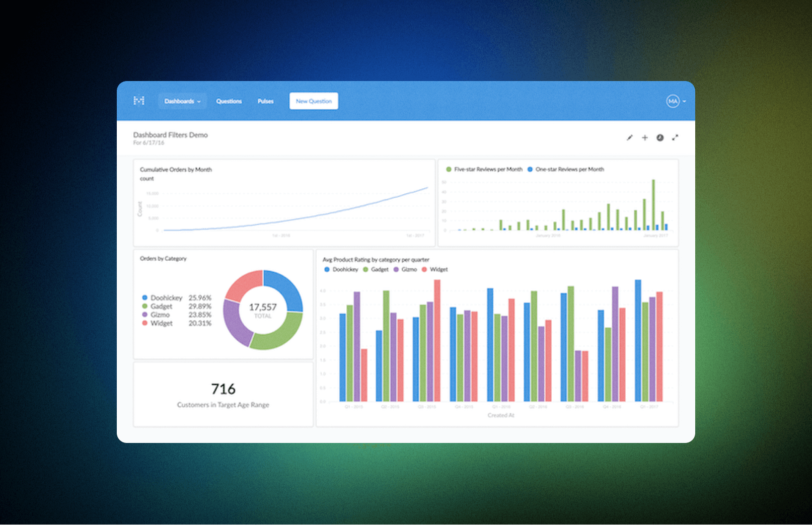Open the Dashboards dropdown menu

[x=182, y=101]
